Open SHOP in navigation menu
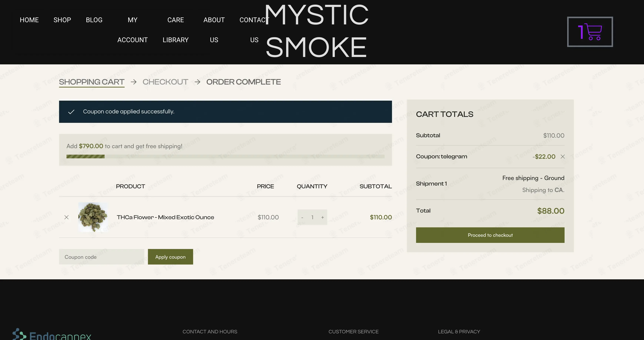Screen dimensions: 644x340 tap(62, 20)
